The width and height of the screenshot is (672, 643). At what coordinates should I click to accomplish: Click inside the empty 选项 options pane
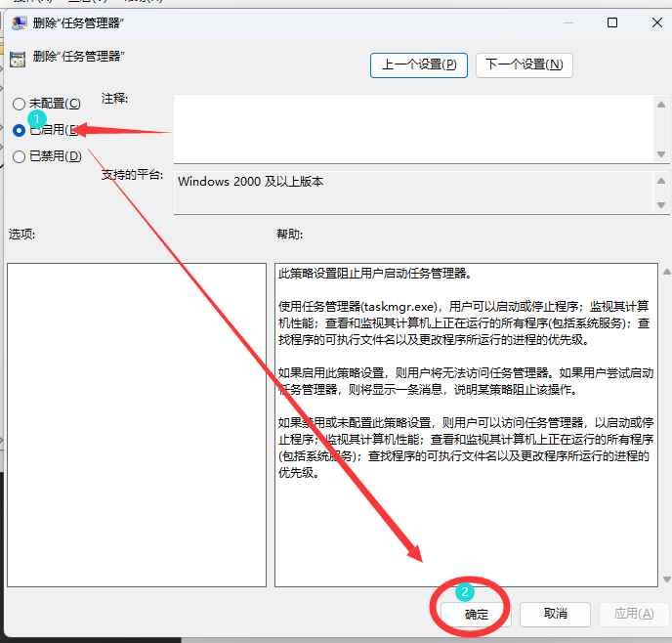click(137, 425)
